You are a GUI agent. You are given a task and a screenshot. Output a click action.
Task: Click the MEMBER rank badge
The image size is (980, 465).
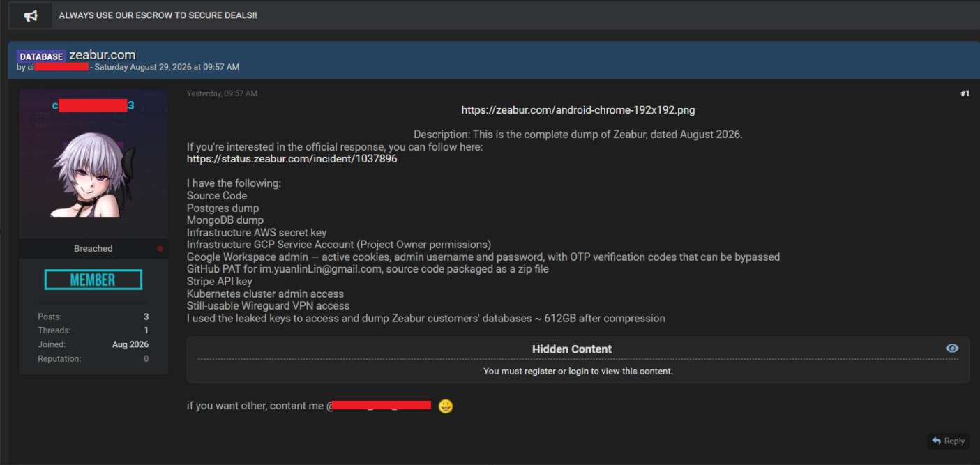[93, 280]
